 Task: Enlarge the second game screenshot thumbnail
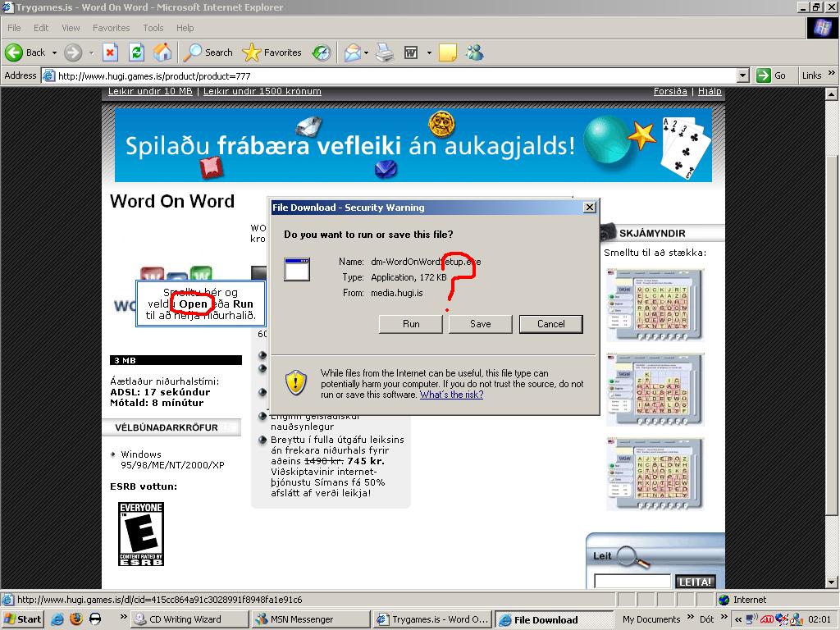pyautogui.click(x=655, y=389)
